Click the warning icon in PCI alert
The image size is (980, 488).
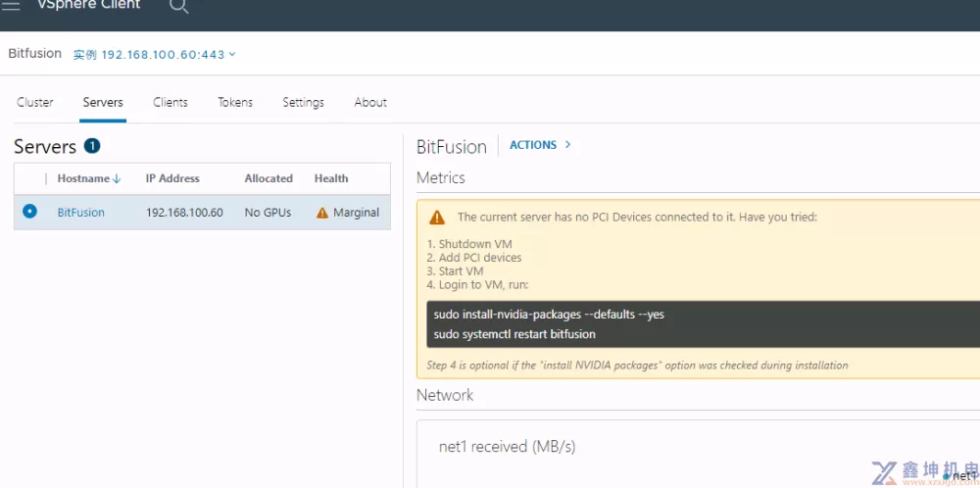[437, 218]
